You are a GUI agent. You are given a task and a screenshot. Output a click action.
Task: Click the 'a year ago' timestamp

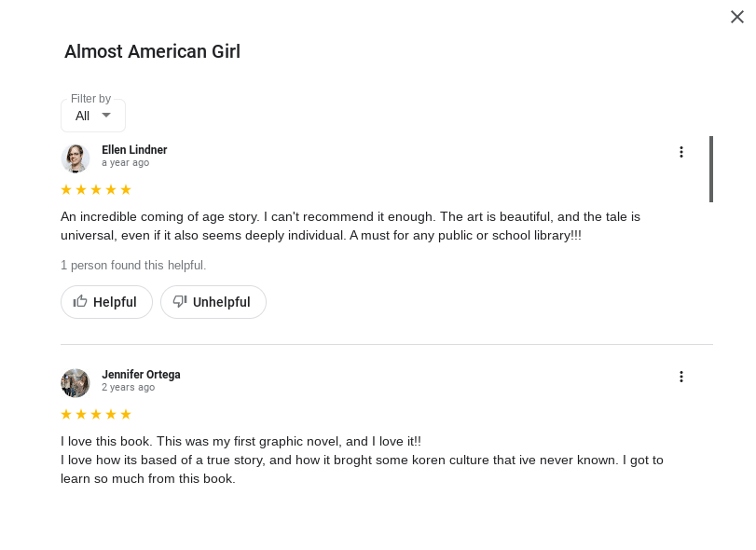coord(125,163)
